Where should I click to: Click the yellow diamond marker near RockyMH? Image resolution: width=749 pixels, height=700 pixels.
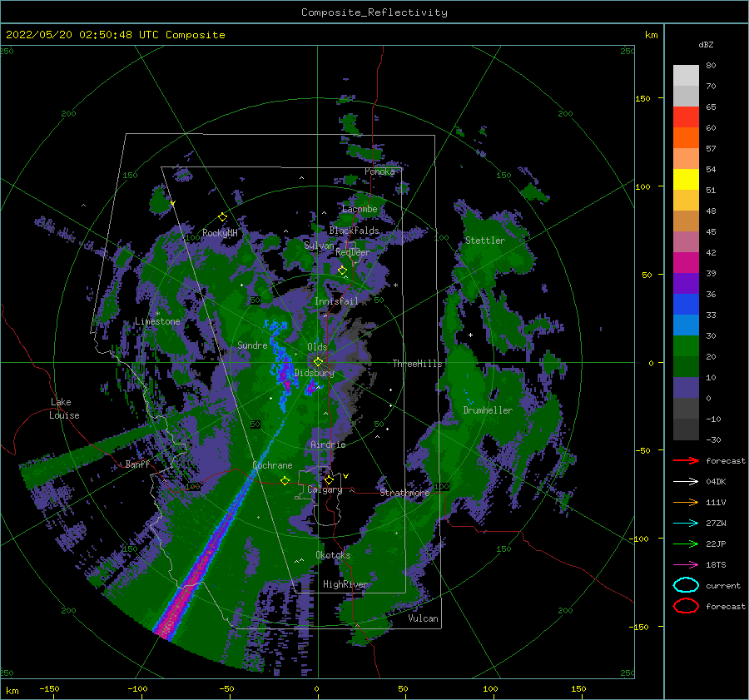click(x=222, y=217)
